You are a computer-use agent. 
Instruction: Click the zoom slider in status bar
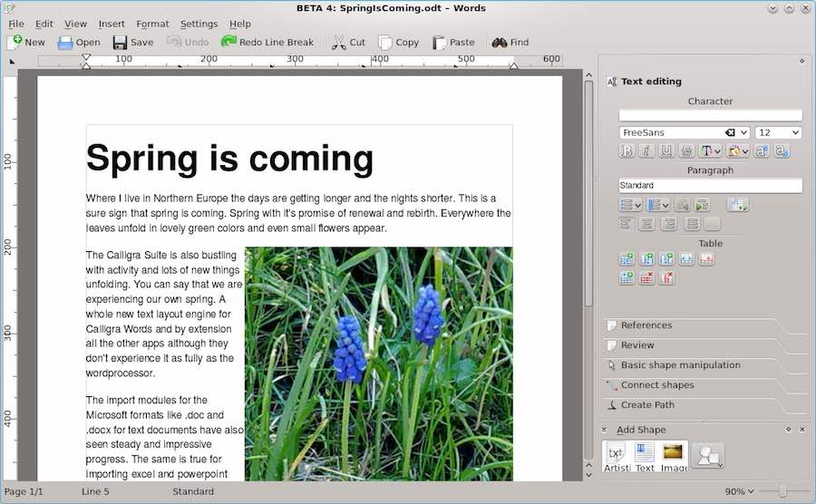tap(782, 491)
